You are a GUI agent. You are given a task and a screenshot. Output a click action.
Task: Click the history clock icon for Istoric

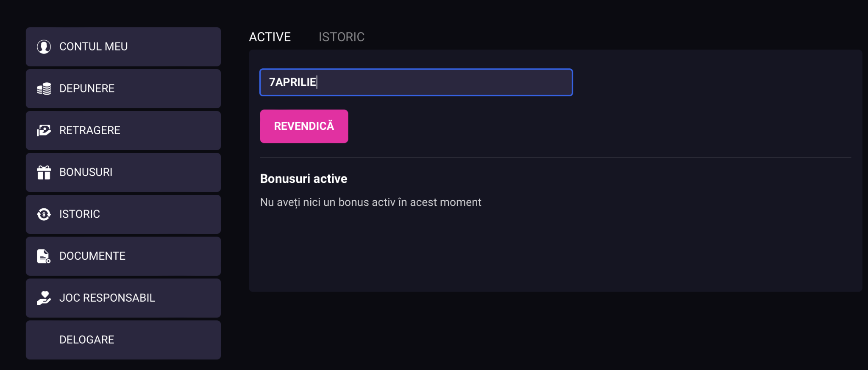click(44, 214)
